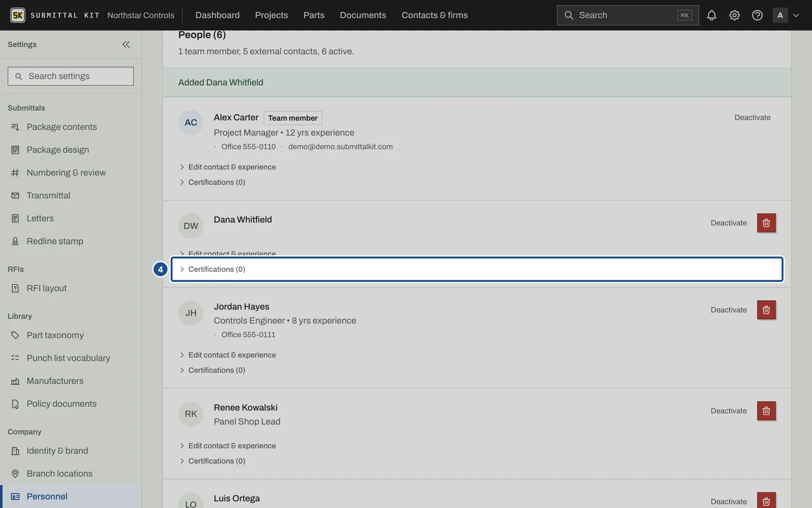Click the Numbering & review hash icon
This screenshot has height=508, width=812.
click(15, 173)
